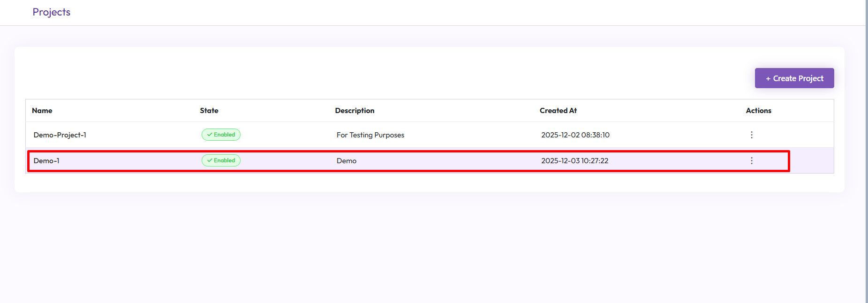Click the 'For Testing Purposes' description
868x303 pixels.
coord(370,135)
